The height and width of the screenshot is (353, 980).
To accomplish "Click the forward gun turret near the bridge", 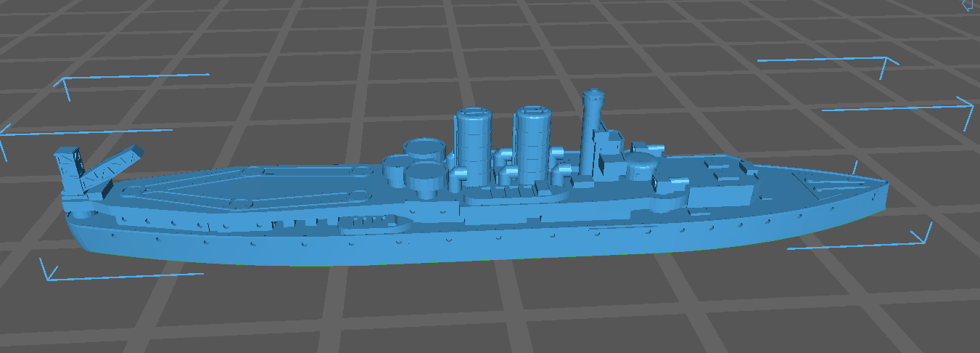I will [641, 164].
